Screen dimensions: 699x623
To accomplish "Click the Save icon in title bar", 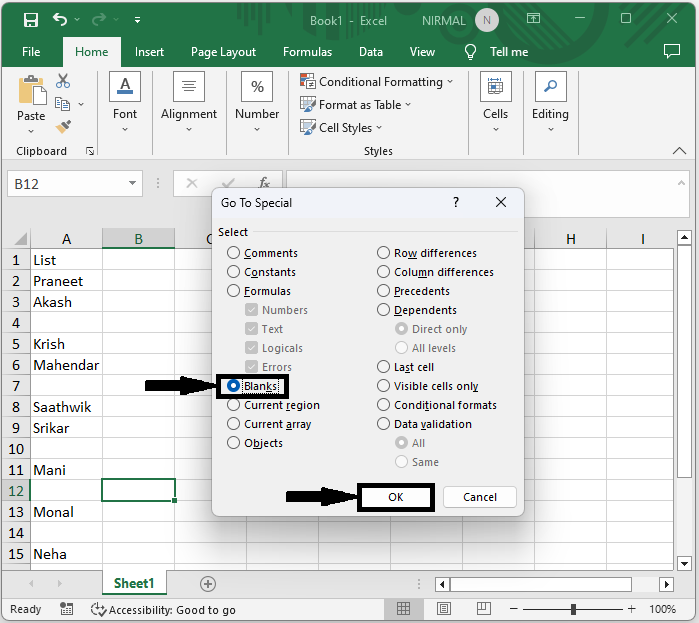I will pos(31,20).
